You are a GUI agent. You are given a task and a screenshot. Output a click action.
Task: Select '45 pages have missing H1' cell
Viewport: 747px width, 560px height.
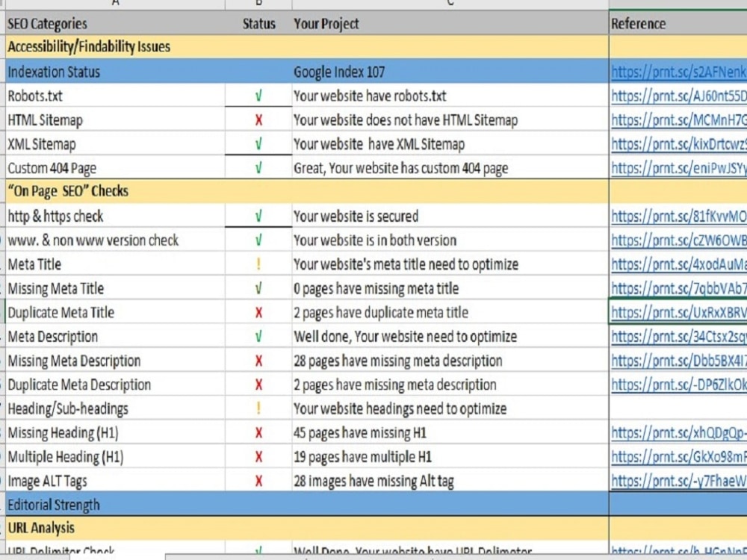(450, 432)
